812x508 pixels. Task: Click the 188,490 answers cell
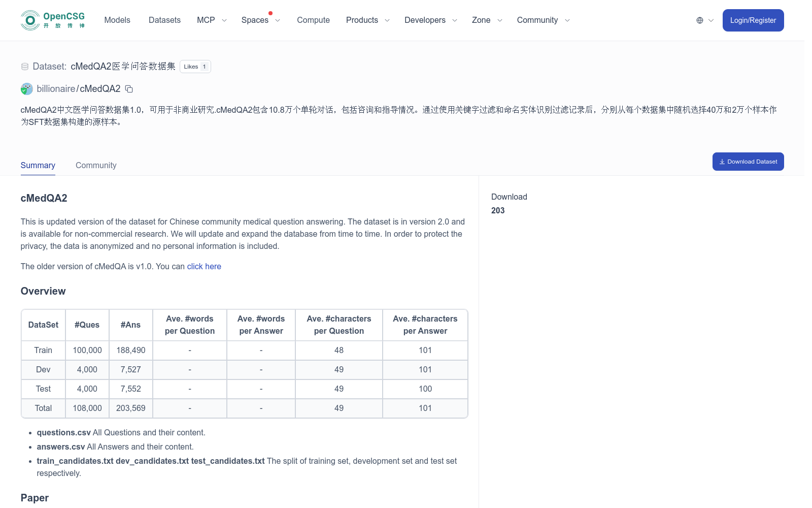131,351
